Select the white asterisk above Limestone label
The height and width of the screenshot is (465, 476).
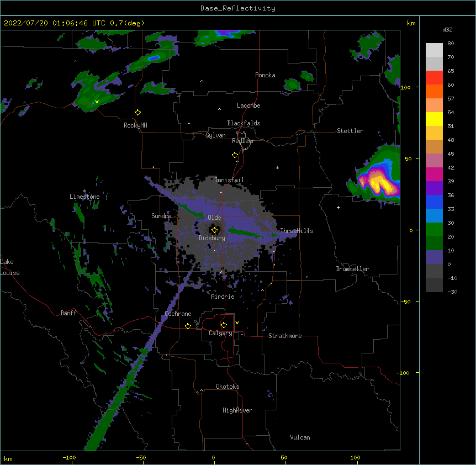[84, 191]
